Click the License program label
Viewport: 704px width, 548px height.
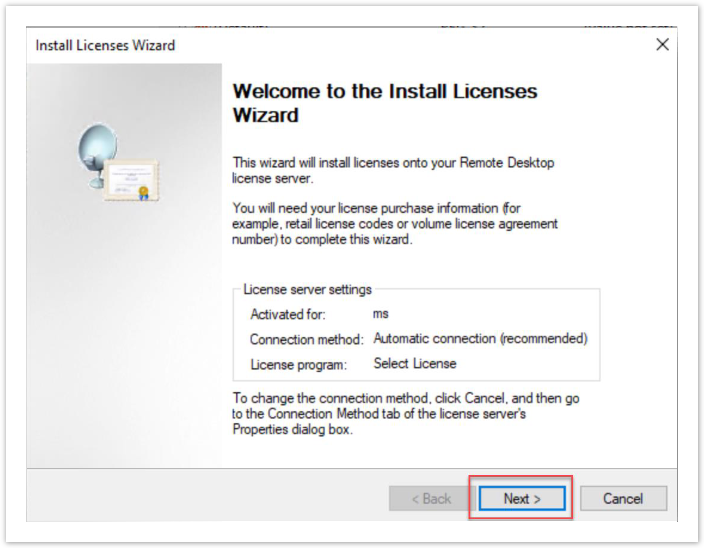click(x=297, y=364)
